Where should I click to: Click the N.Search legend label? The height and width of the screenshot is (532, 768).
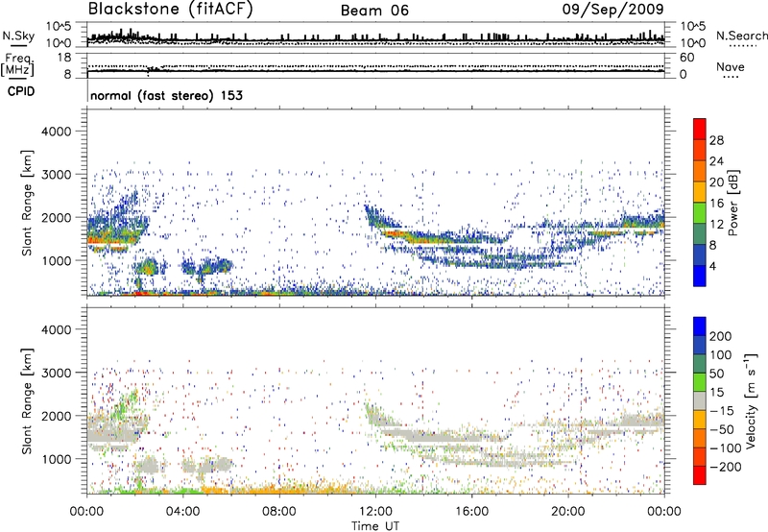click(x=741, y=36)
